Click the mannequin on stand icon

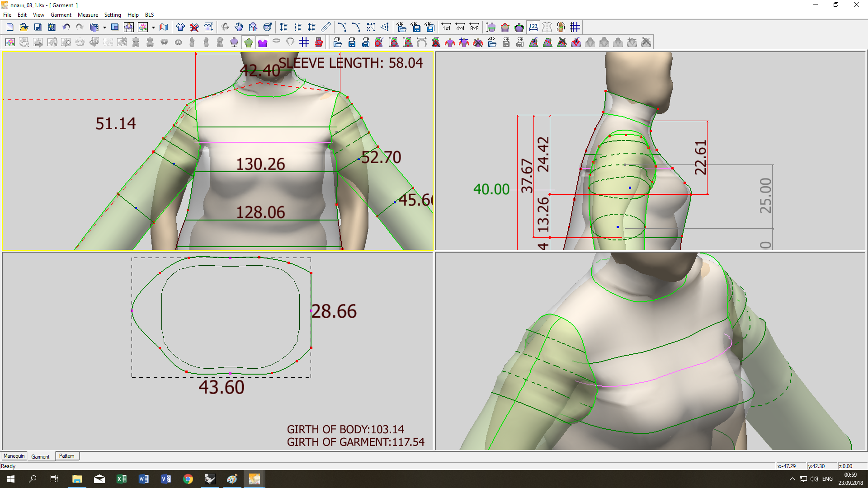(x=234, y=42)
